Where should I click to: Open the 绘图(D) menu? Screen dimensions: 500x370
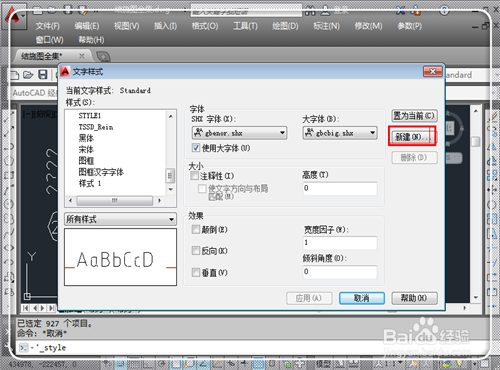285,26
